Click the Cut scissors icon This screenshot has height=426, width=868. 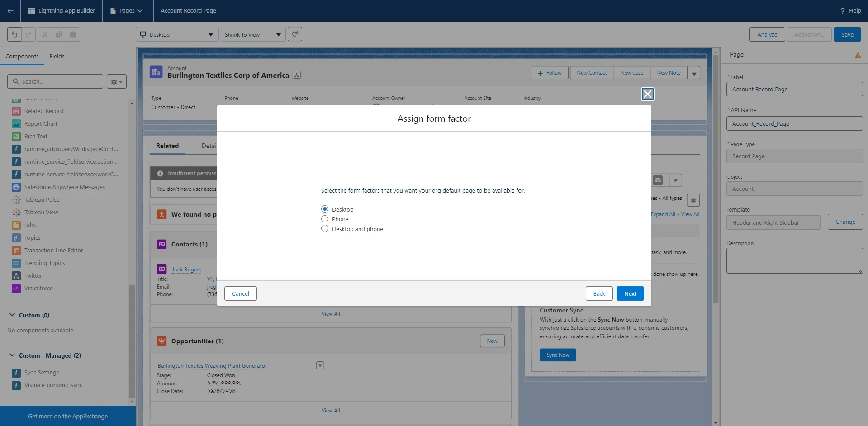tap(44, 34)
